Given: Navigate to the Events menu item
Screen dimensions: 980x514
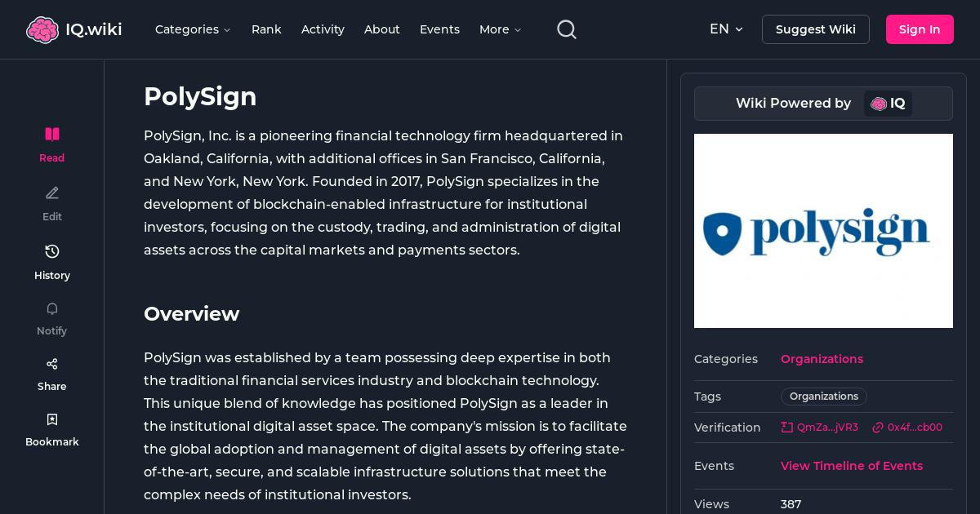Looking at the screenshot, I should tap(439, 29).
